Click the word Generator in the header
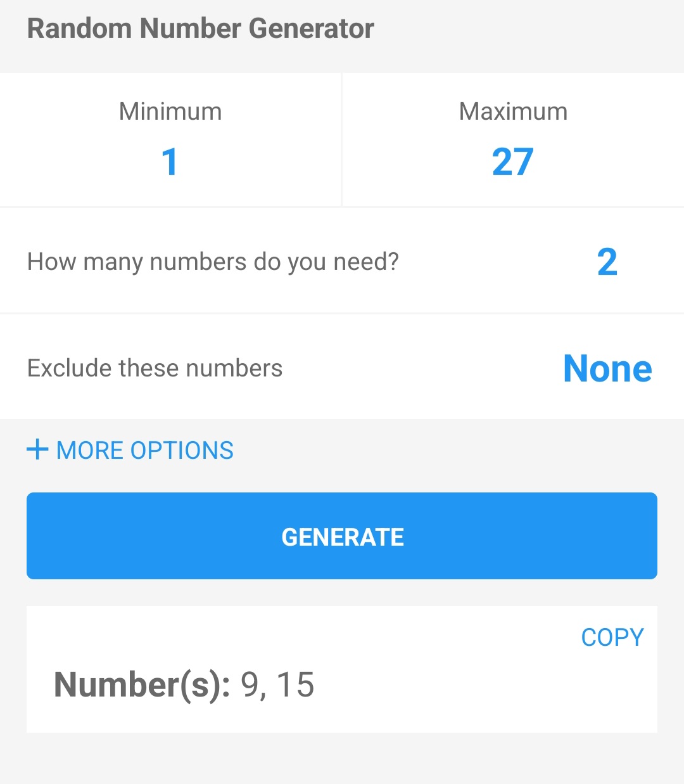Image resolution: width=684 pixels, height=784 pixels. pos(311,29)
